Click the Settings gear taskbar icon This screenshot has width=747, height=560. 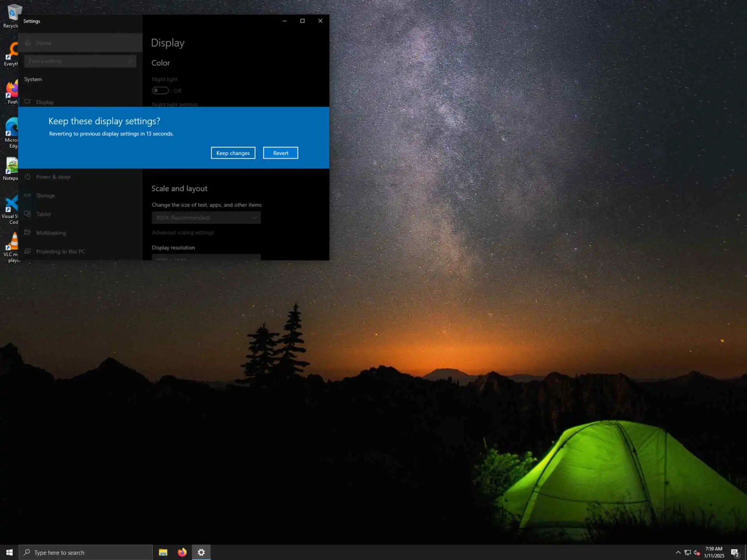(201, 552)
